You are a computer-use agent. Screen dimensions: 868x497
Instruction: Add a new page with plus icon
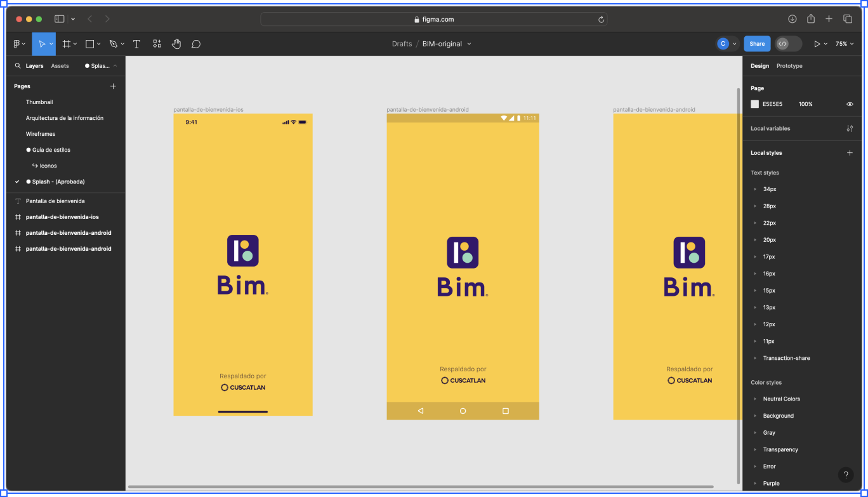click(113, 86)
